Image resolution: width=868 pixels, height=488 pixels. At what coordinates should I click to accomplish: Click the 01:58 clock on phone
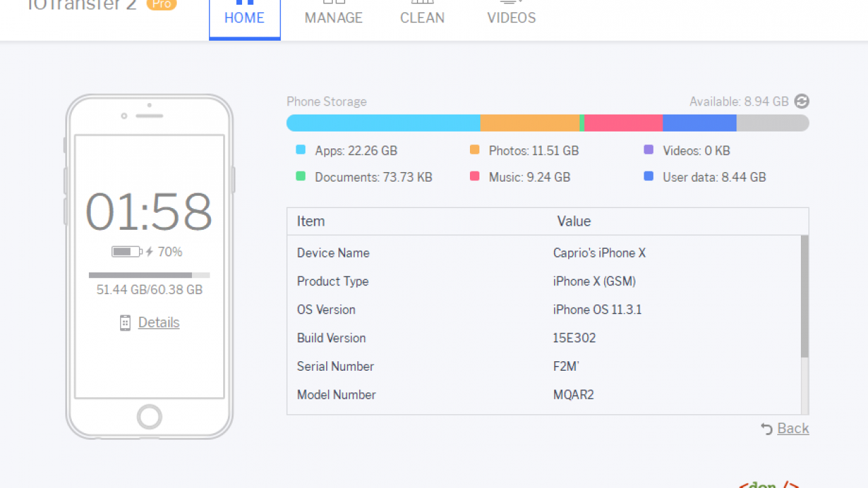click(x=149, y=212)
